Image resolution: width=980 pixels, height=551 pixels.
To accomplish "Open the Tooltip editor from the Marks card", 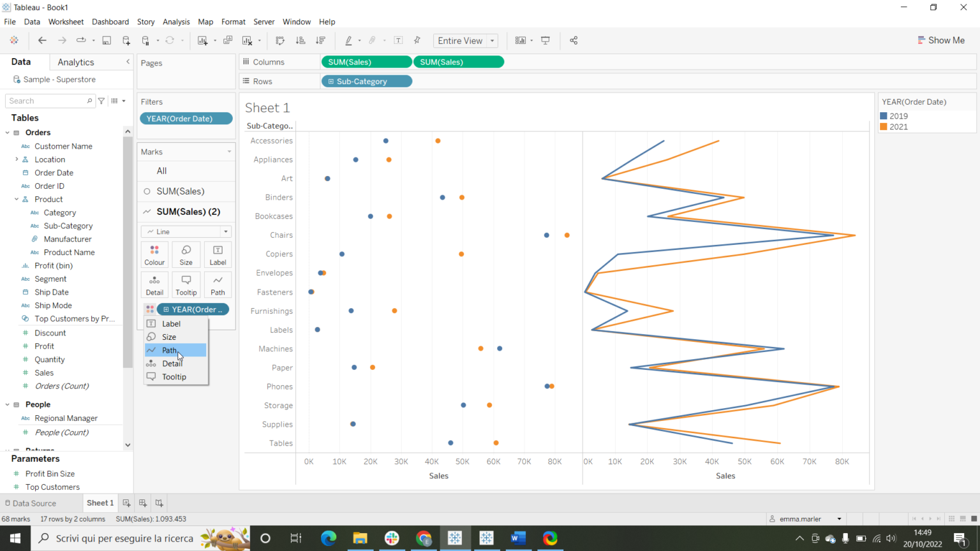I will (x=186, y=284).
